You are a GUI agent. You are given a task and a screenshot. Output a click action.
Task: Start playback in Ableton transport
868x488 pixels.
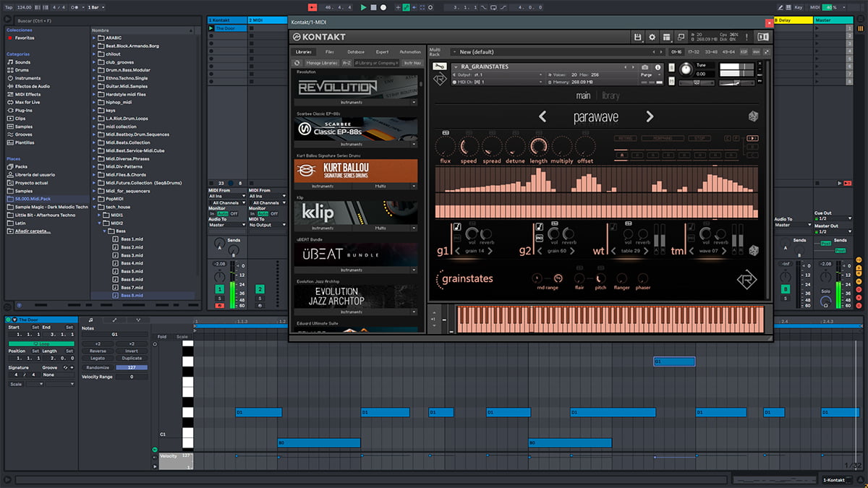pyautogui.click(x=363, y=7)
